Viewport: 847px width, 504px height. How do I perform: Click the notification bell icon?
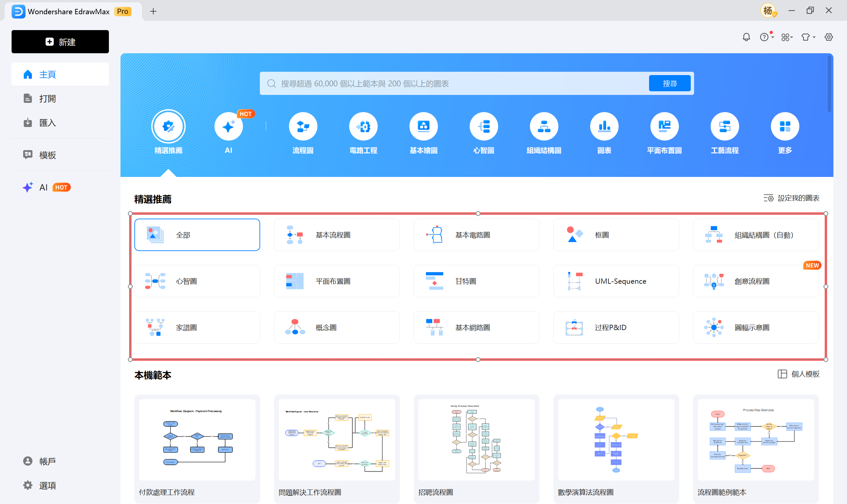point(746,37)
